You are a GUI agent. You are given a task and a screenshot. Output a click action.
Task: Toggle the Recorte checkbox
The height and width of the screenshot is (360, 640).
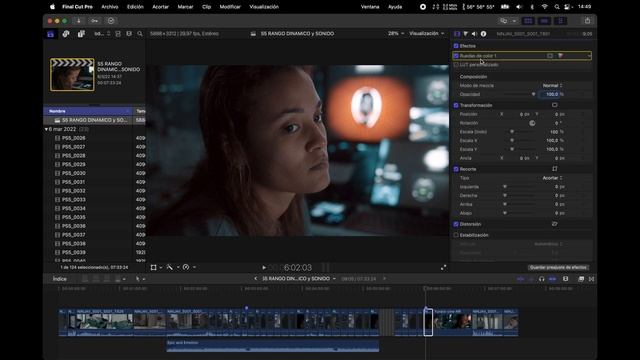pyautogui.click(x=456, y=169)
